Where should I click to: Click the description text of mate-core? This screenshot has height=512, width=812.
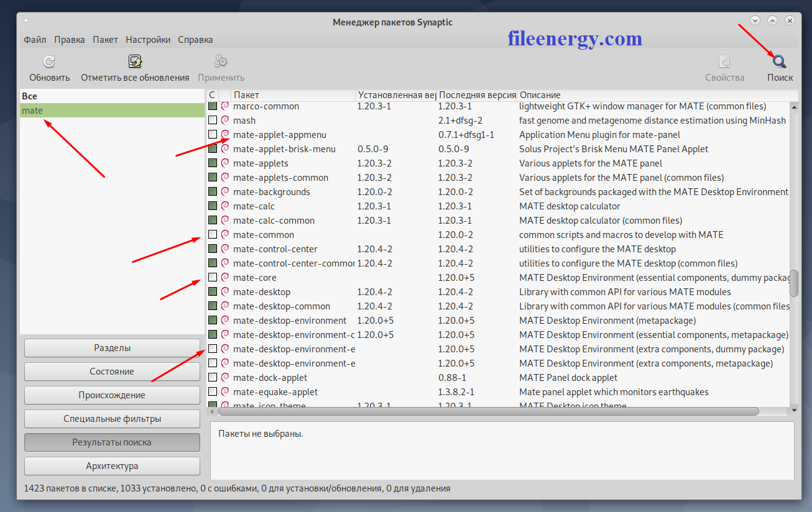point(654,277)
